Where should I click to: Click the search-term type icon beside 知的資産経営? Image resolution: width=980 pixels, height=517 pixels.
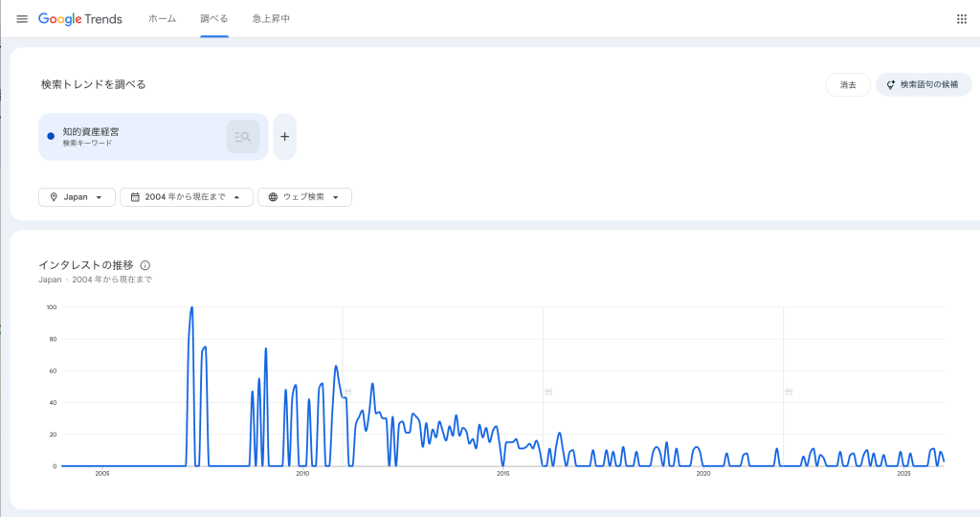pyautogui.click(x=243, y=137)
